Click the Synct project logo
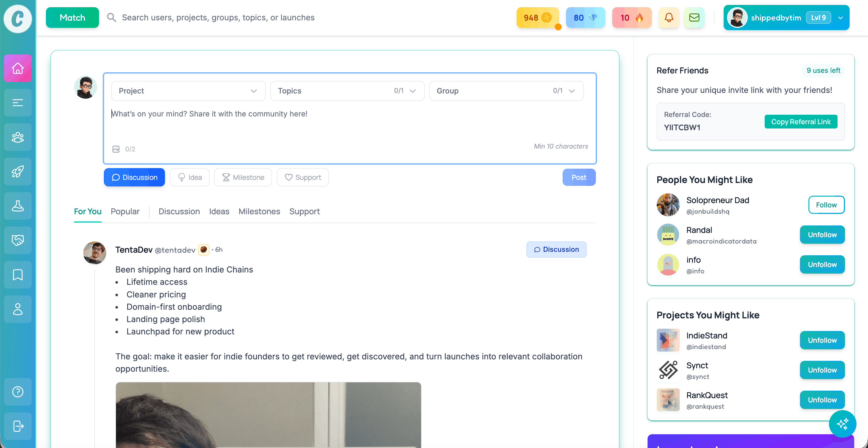The image size is (868, 448). [668, 370]
